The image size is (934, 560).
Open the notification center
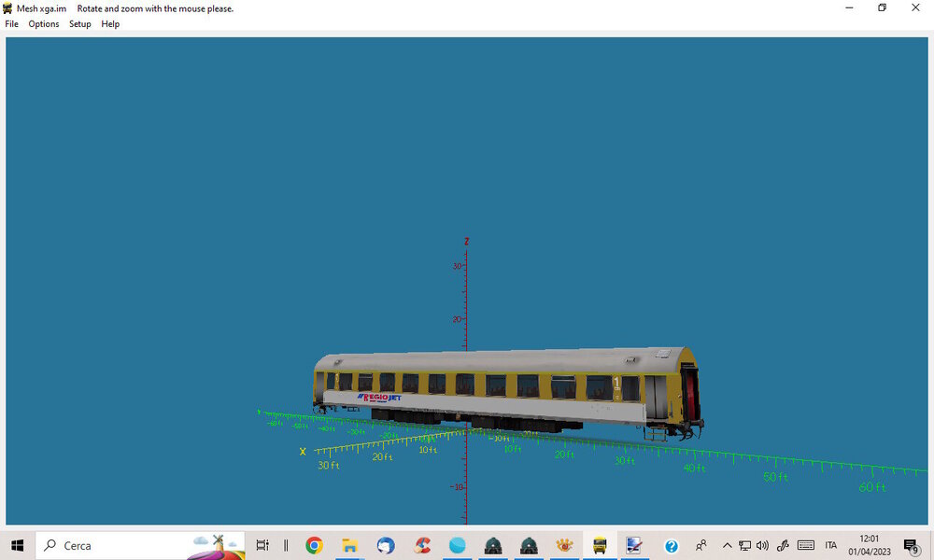tap(912, 546)
